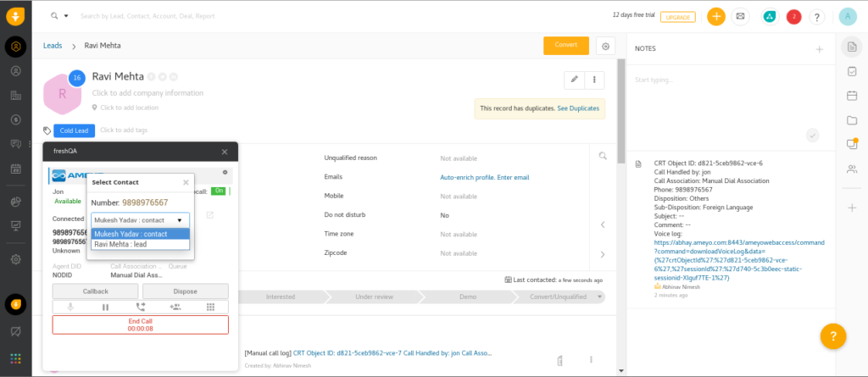Click Auto-enrich profile email link
This screenshot has height=377, width=868.
(484, 178)
